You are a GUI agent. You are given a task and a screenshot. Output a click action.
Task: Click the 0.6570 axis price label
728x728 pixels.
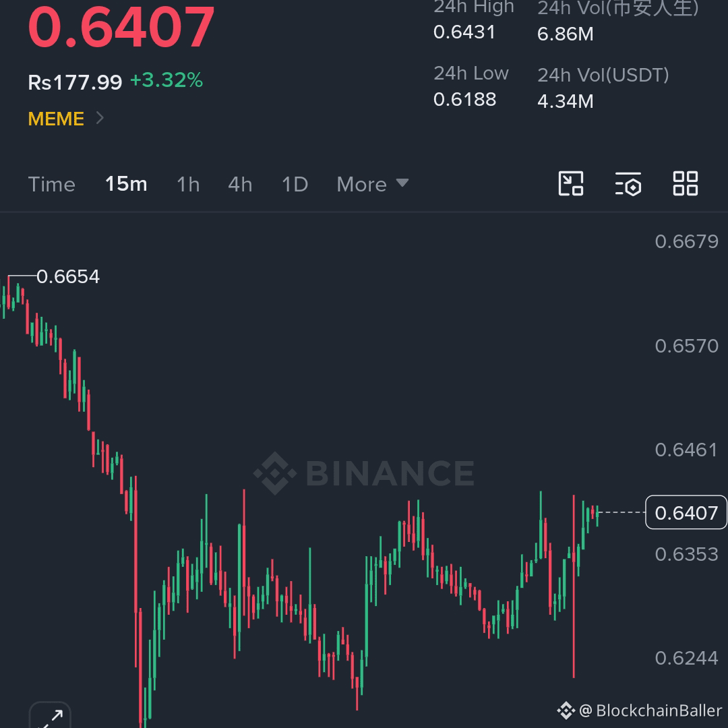[686, 346]
